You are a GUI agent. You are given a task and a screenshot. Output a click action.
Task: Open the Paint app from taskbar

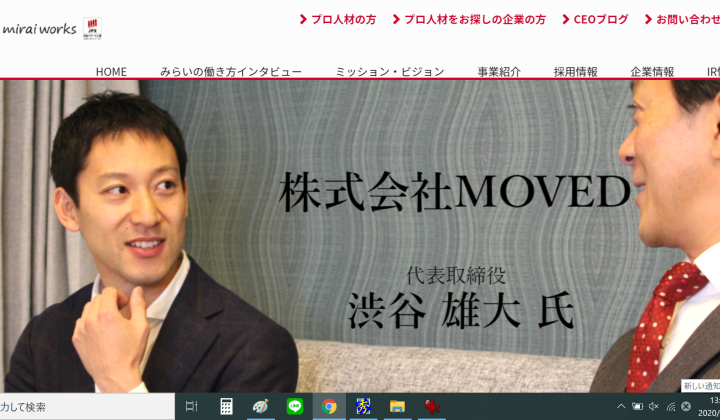coord(260,407)
